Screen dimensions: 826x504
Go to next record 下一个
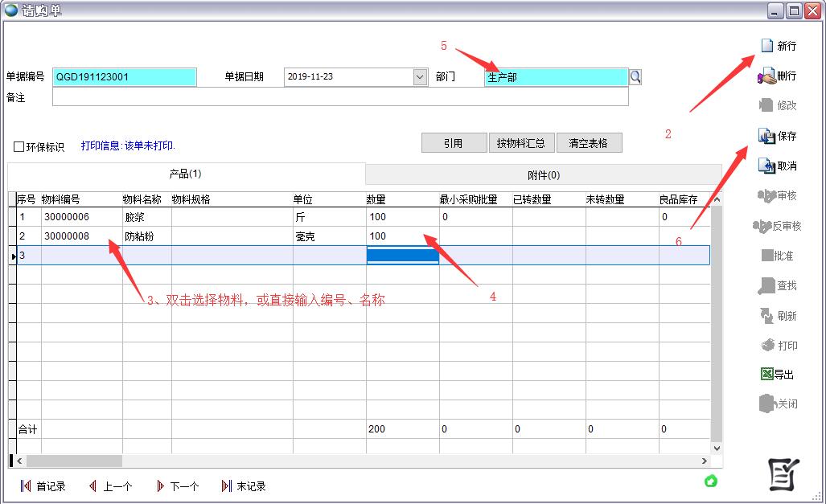[x=160, y=486]
